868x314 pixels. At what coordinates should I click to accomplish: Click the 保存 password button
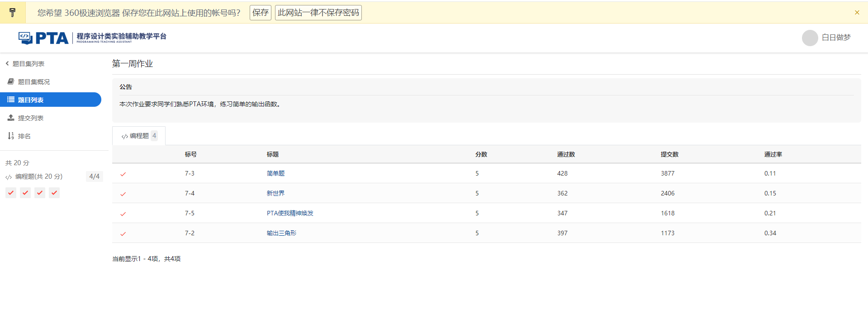tap(261, 13)
